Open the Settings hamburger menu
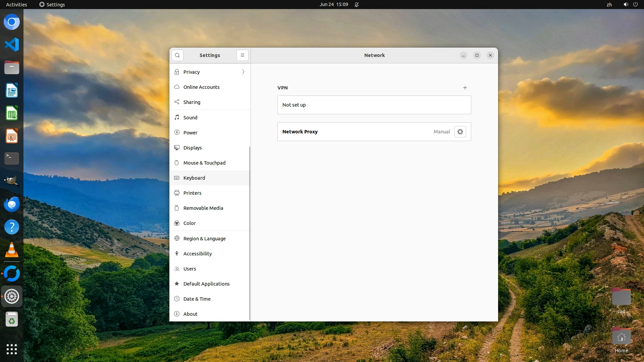 pos(243,55)
